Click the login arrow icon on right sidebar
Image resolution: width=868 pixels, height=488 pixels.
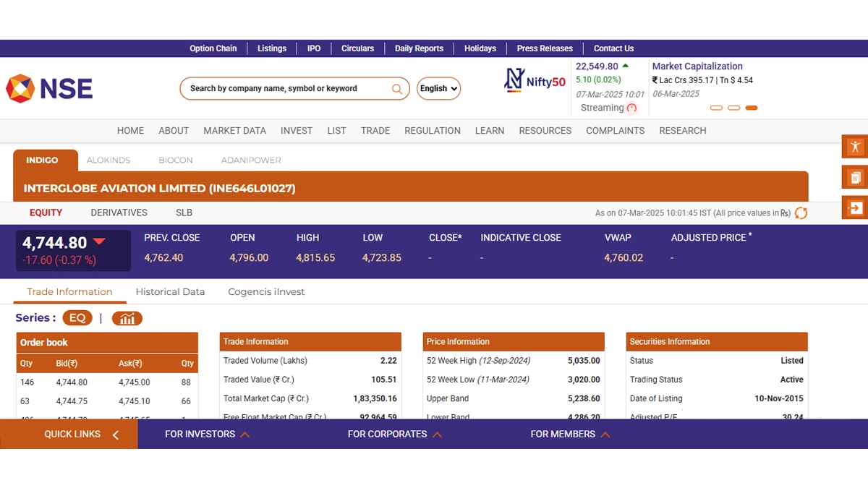click(855, 208)
